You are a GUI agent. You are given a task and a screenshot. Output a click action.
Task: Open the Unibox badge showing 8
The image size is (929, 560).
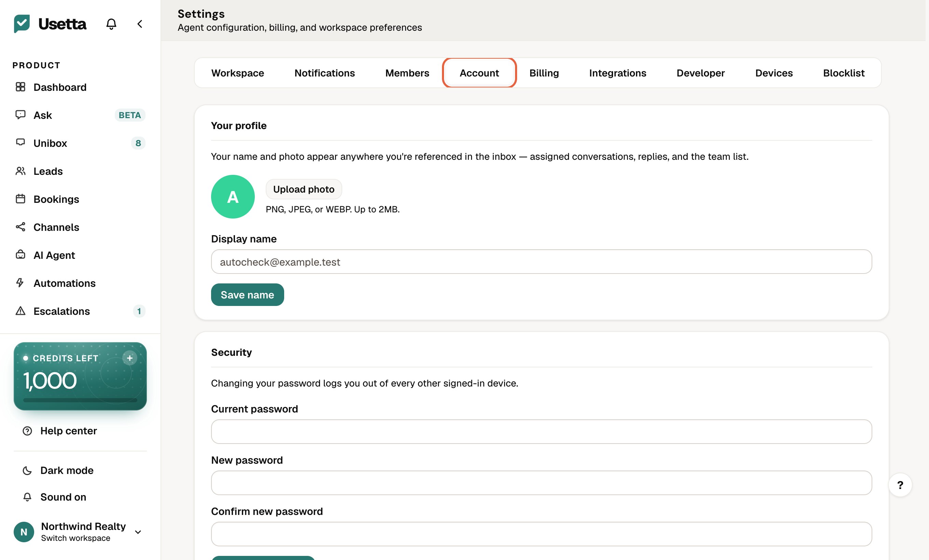click(138, 143)
